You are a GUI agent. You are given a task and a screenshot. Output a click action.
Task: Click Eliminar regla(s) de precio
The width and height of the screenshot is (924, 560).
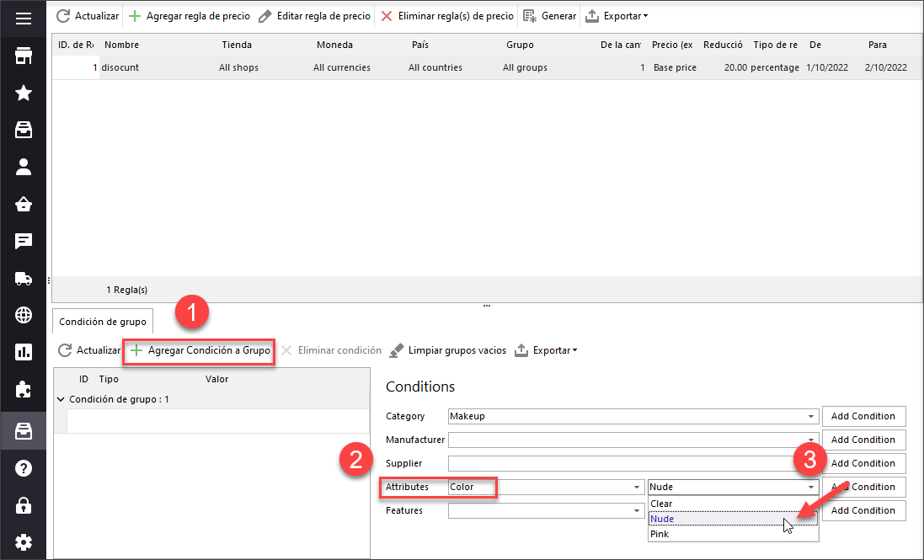(447, 16)
